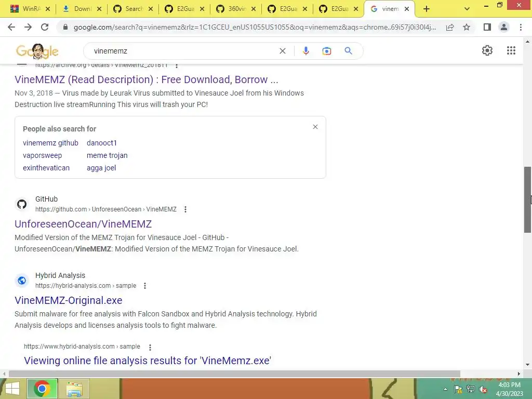Open the Google apps grid
The width and height of the screenshot is (532, 399).
tap(511, 50)
